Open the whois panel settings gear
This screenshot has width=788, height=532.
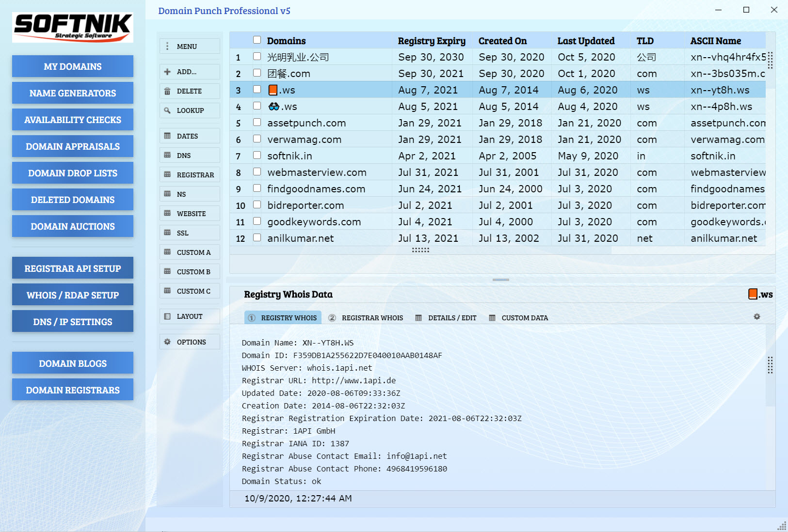[757, 317]
